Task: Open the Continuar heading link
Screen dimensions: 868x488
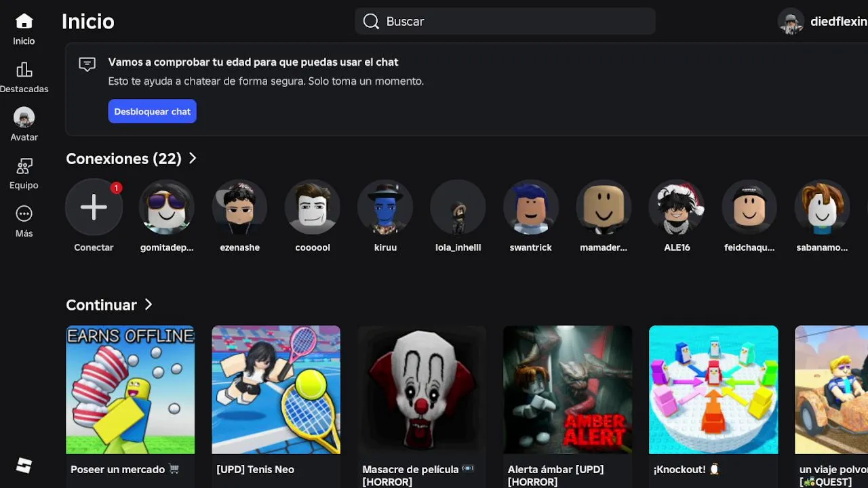Action: (x=101, y=305)
